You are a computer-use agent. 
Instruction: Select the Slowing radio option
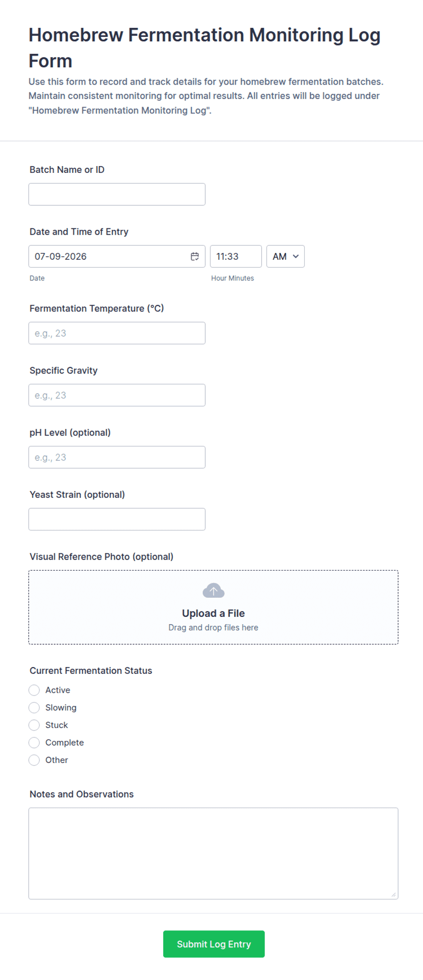(34, 707)
